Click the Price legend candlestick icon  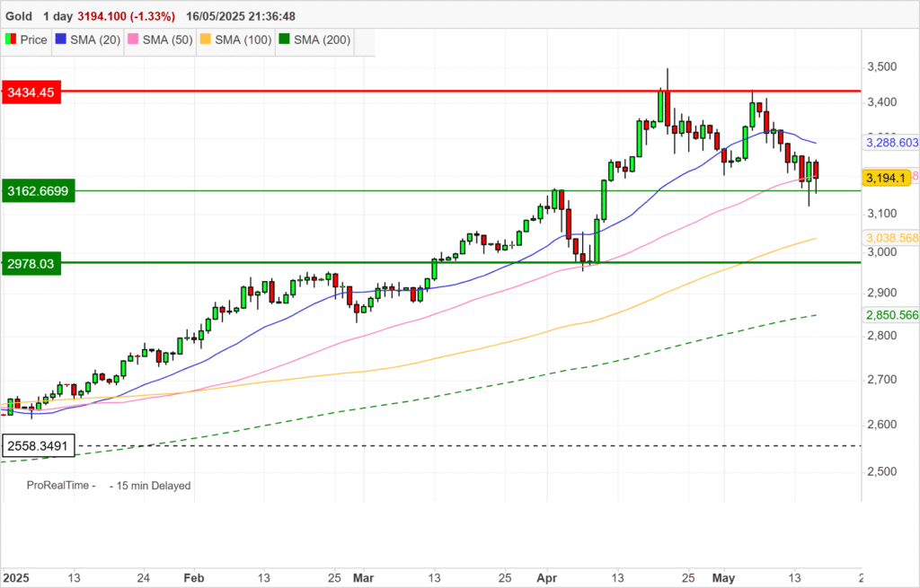click(12, 39)
